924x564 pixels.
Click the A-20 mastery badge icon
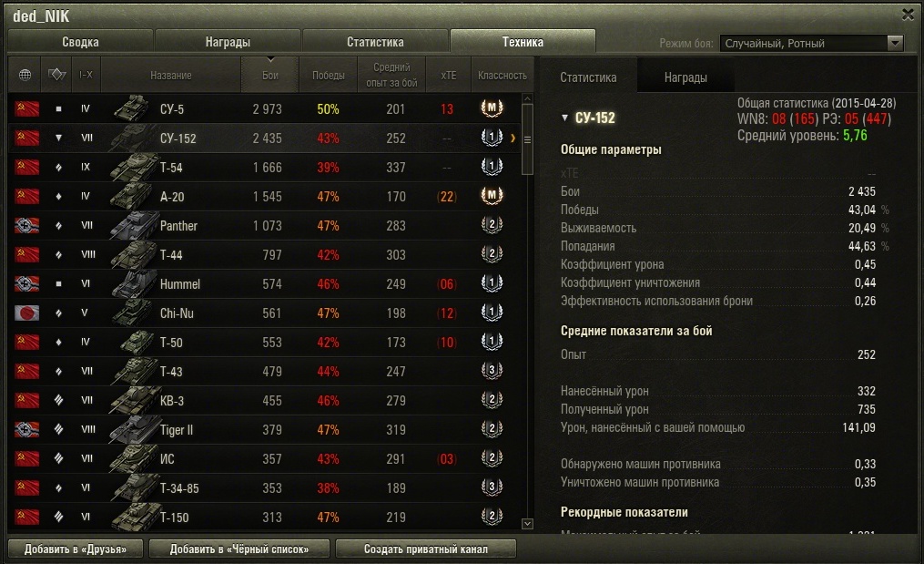(492, 196)
